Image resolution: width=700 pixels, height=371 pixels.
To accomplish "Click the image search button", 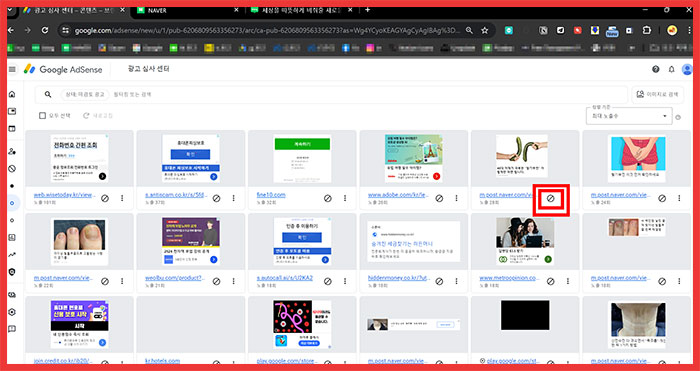I will [658, 94].
